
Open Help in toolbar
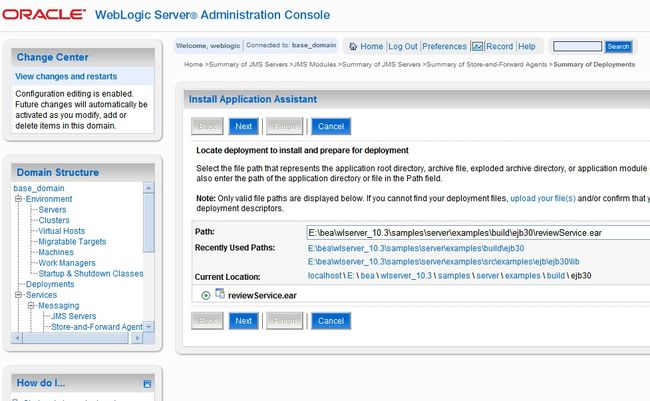tap(526, 46)
